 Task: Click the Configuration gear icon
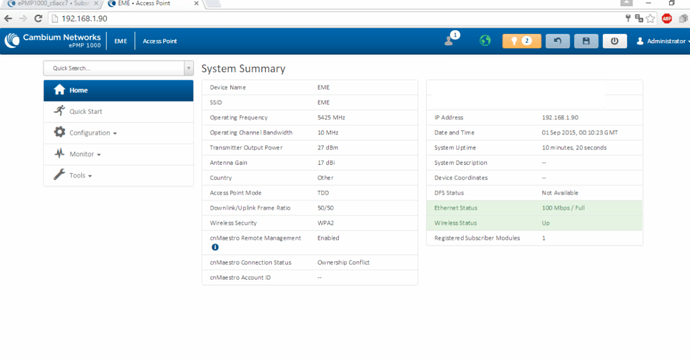59,132
